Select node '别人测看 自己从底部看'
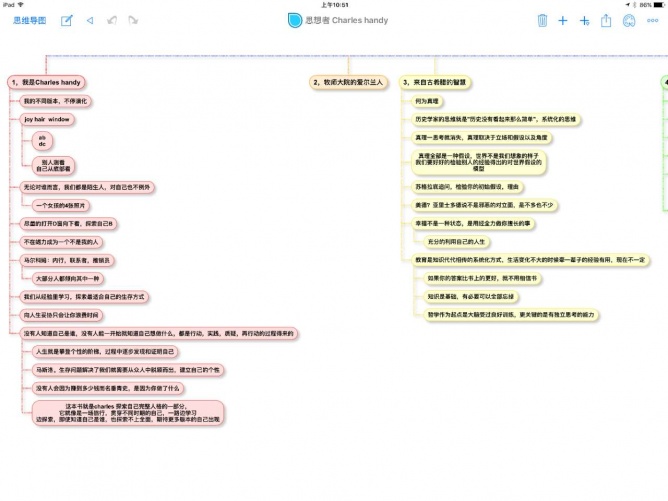Image resolution: width=668 pixels, height=501 pixels. pos(53,165)
